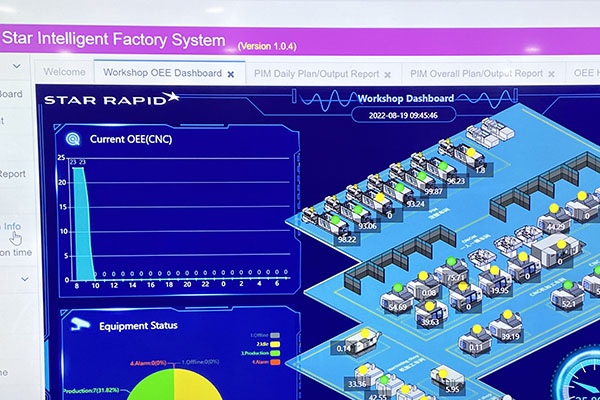
Task: Select the CNC machine labeled 44.29
Action: [x=554, y=220]
